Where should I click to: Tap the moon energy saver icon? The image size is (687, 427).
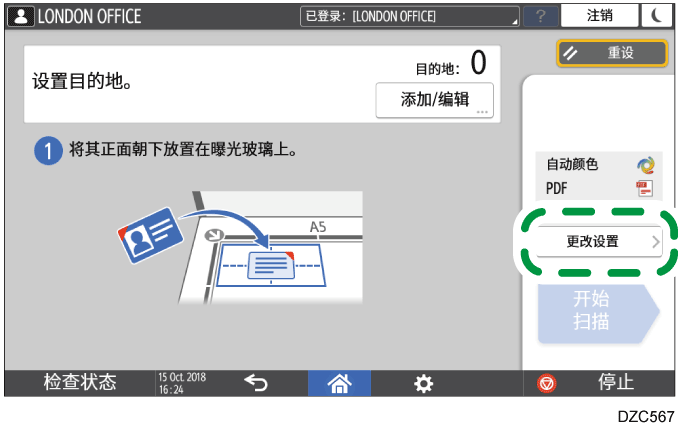pos(656,16)
